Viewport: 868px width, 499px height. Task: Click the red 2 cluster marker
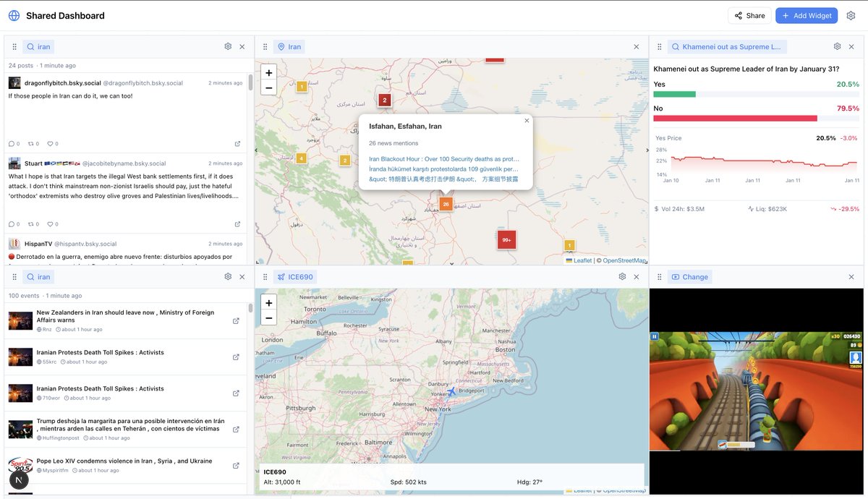coord(385,100)
